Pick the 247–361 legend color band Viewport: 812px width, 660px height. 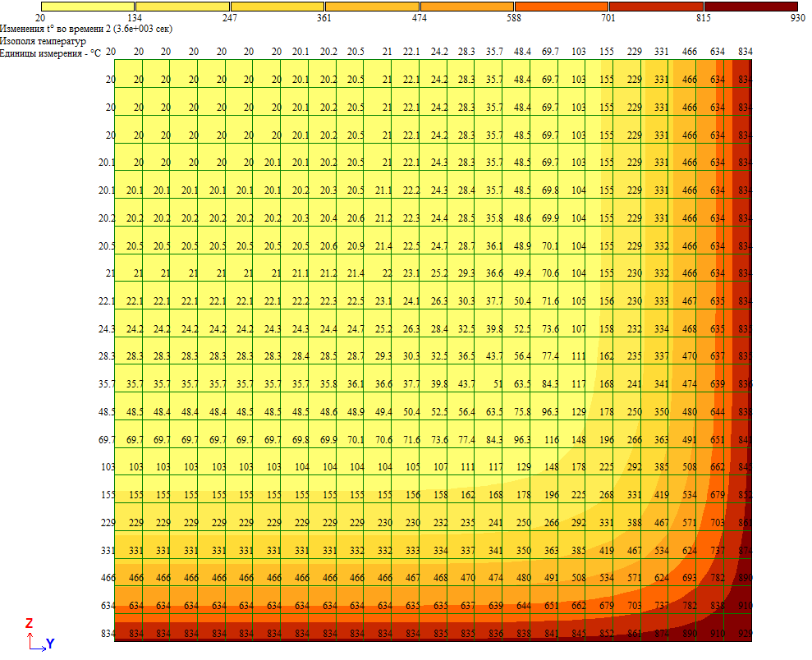pyautogui.click(x=277, y=6)
